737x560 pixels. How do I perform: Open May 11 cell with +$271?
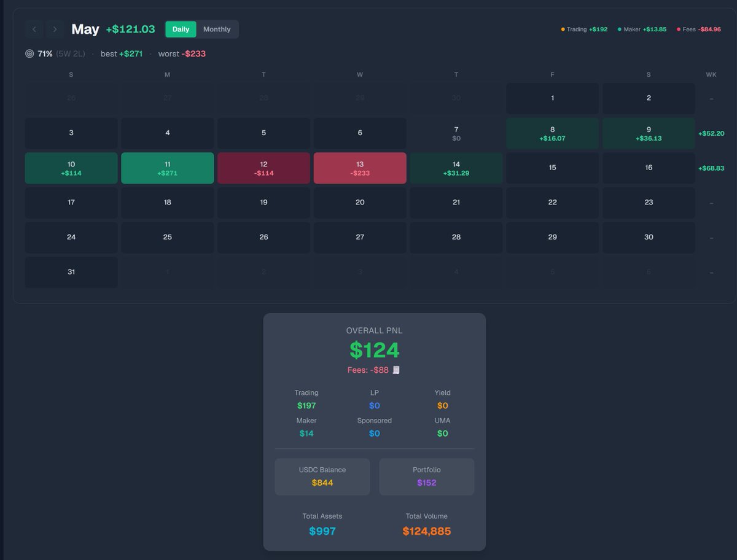(168, 168)
